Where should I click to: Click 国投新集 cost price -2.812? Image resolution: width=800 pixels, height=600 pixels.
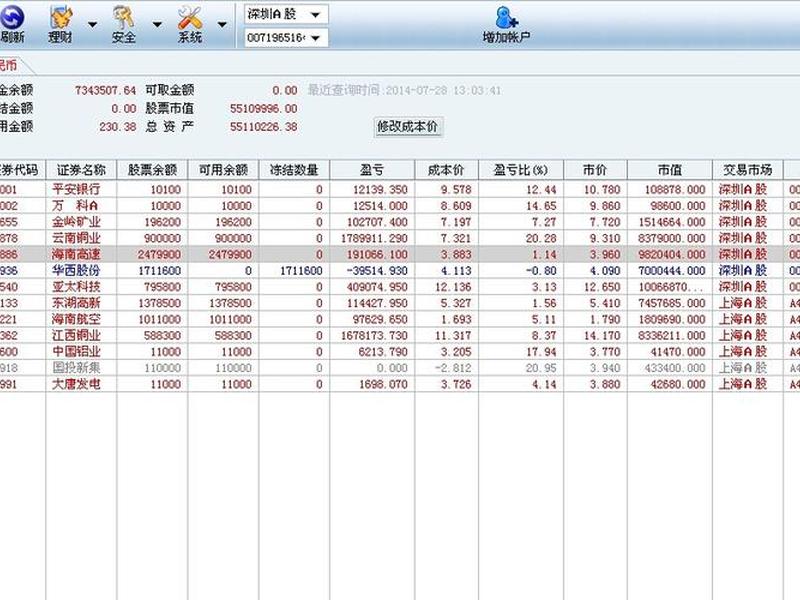click(453, 368)
